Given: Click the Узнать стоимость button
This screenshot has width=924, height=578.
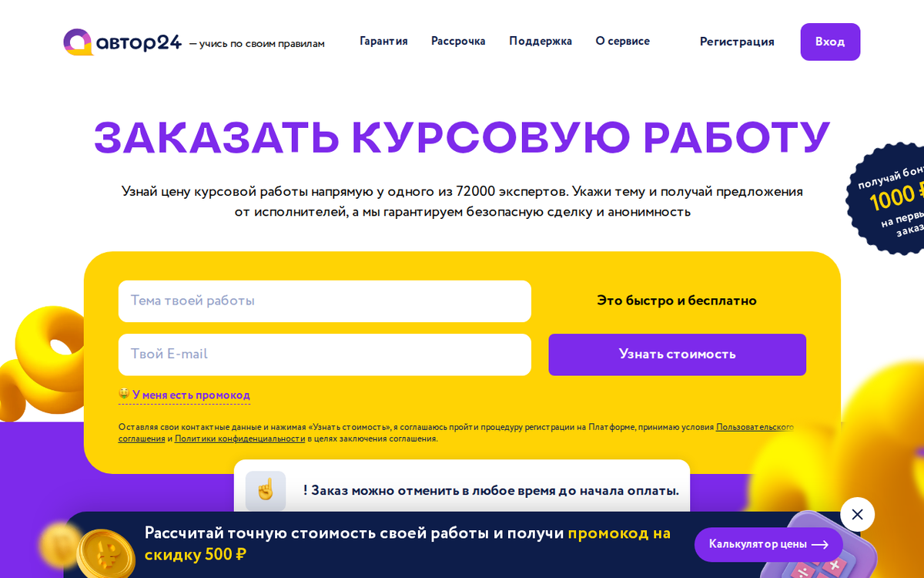Looking at the screenshot, I should pyautogui.click(x=677, y=355).
